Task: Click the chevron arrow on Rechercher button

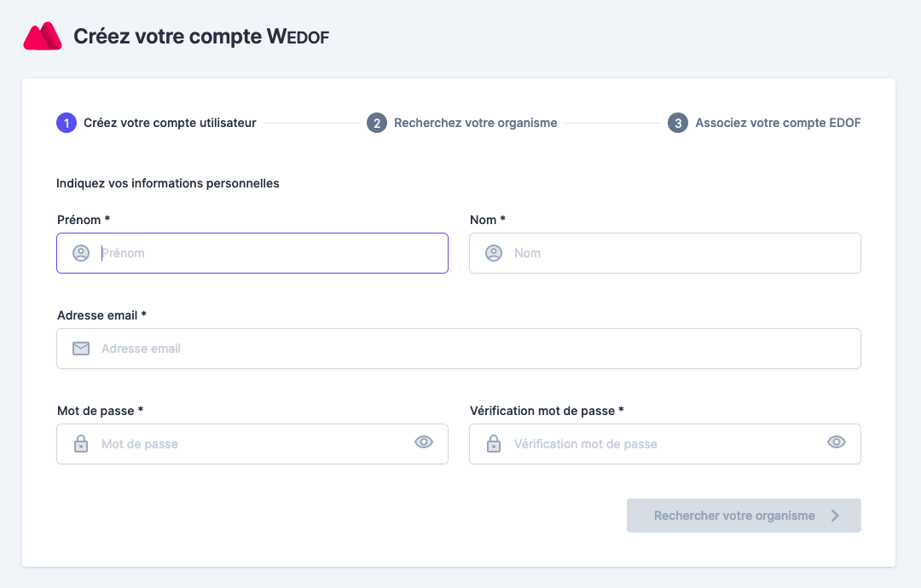Action: [x=836, y=516]
